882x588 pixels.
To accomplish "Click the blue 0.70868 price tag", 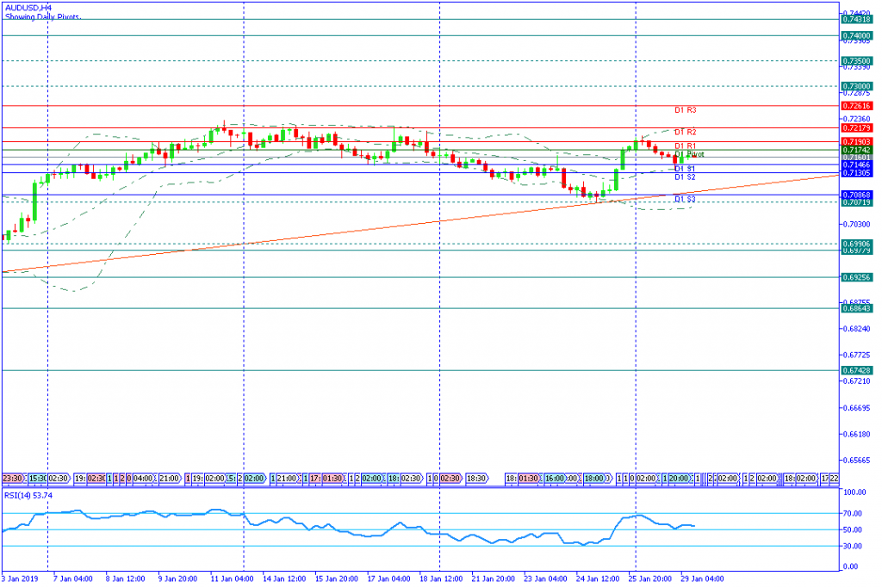I will [x=857, y=195].
